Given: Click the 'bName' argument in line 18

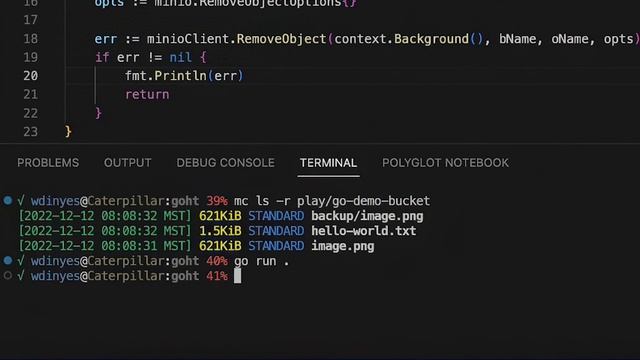Looking at the screenshot, I should click(x=518, y=39).
